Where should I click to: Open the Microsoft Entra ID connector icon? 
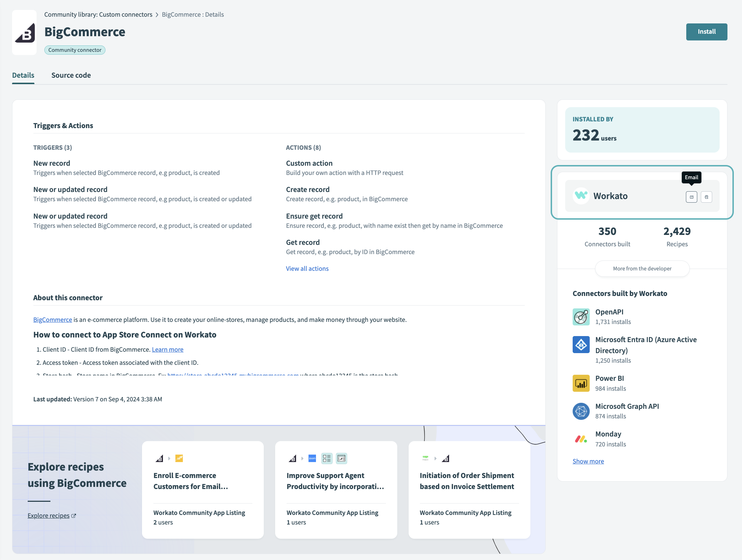coord(581,345)
